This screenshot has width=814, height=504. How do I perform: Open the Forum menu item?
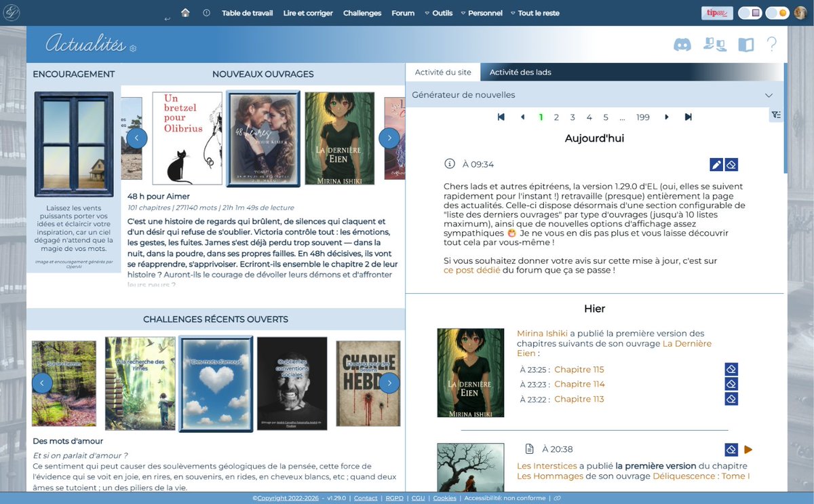(403, 13)
